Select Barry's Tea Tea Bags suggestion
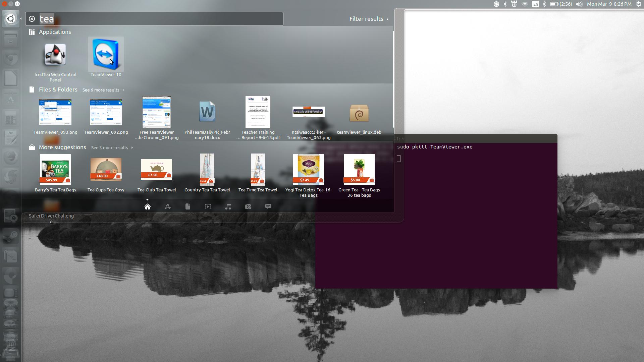The image size is (644, 362). [55, 173]
